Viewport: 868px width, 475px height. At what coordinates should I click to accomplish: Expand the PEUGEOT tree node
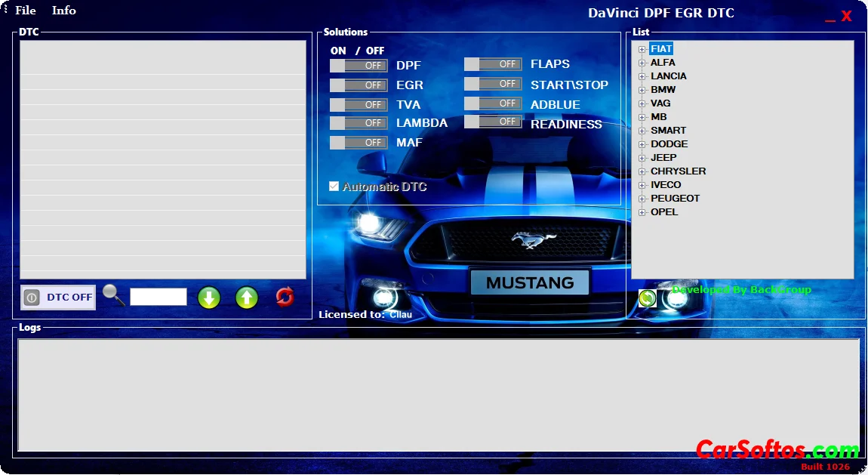[x=642, y=199]
